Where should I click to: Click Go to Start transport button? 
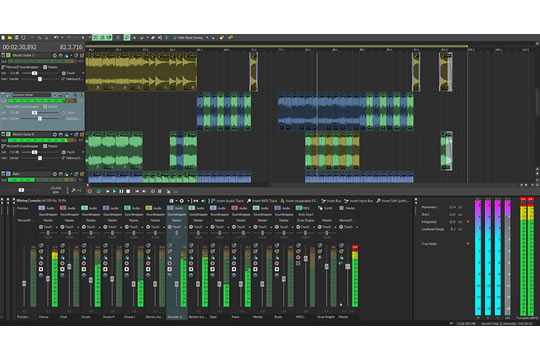coord(137,191)
